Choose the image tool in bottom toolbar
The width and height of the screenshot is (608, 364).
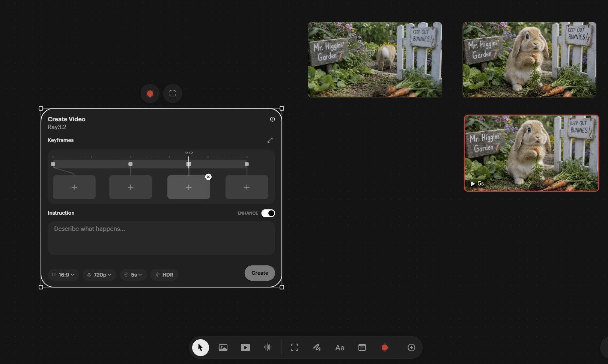point(223,347)
